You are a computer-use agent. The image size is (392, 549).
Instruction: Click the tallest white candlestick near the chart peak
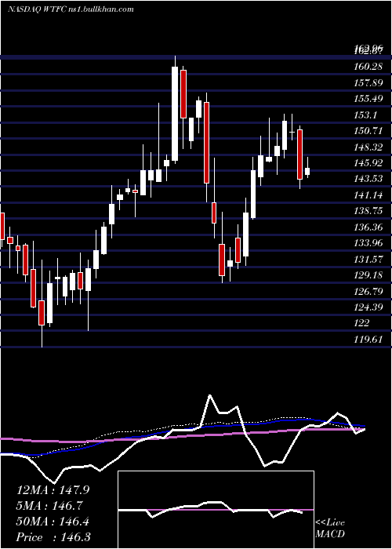[175, 114]
